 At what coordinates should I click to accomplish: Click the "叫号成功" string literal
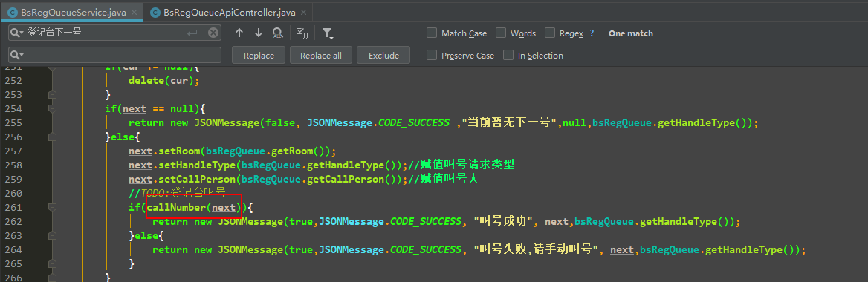pyautogui.click(x=502, y=221)
